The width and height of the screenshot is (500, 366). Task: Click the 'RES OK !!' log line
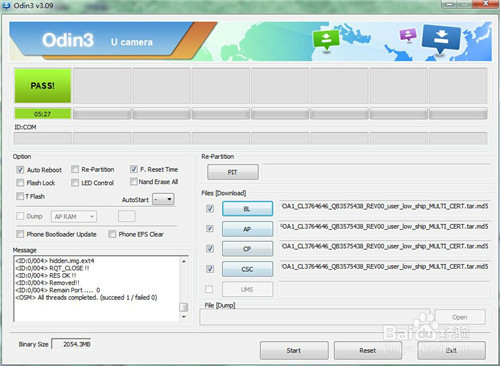pos(46,275)
